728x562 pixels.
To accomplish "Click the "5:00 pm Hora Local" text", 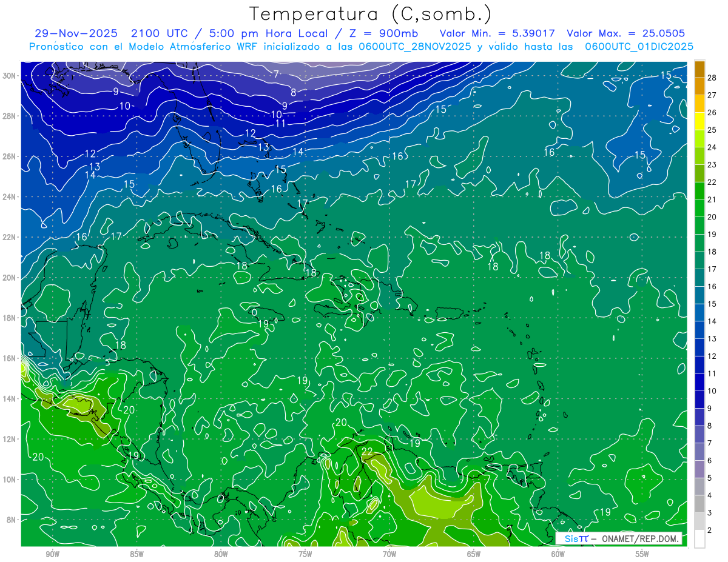I will tap(268, 33).
